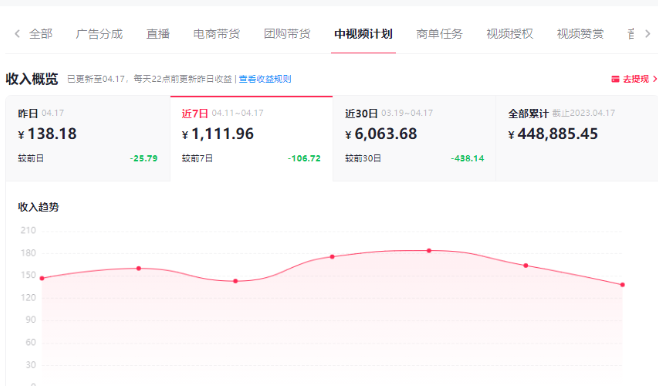This screenshot has width=658, height=386.
Task: Open the 团购带货 tab
Action: [287, 34]
